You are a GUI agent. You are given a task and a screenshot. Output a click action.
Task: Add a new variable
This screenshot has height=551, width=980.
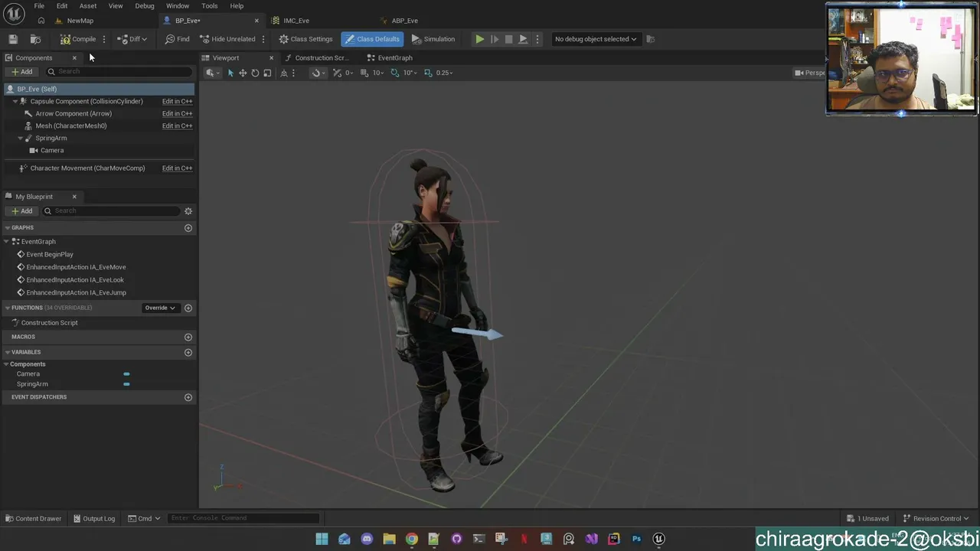click(x=188, y=352)
